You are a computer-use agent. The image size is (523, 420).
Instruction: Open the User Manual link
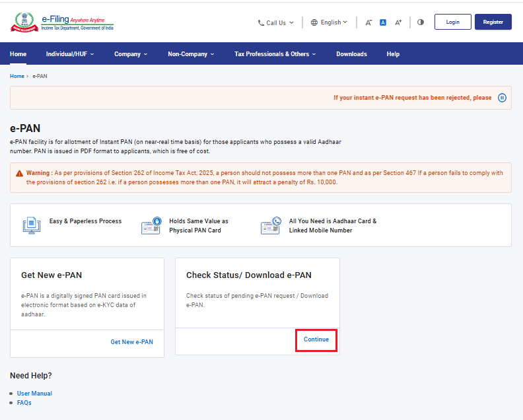[x=35, y=394]
